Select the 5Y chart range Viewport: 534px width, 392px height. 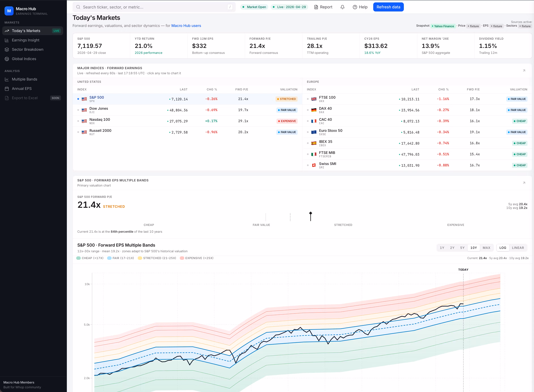pos(462,248)
